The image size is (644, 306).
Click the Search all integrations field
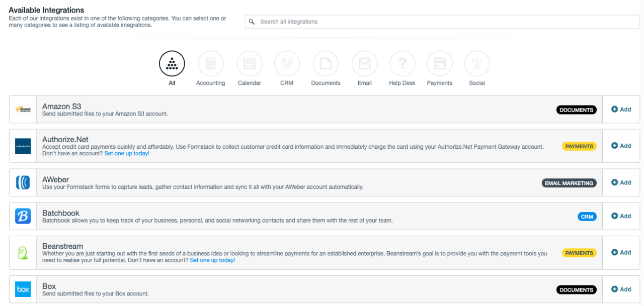click(x=442, y=22)
